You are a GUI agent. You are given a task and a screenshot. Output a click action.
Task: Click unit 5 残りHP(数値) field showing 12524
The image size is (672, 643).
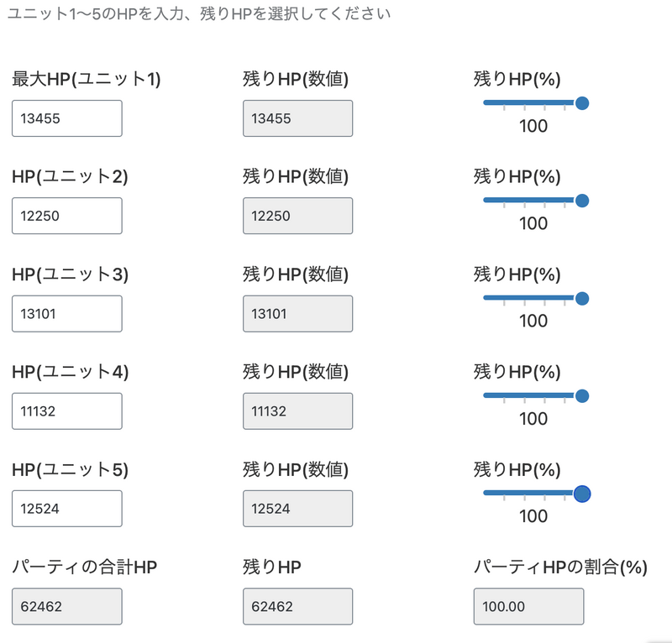pyautogui.click(x=297, y=508)
